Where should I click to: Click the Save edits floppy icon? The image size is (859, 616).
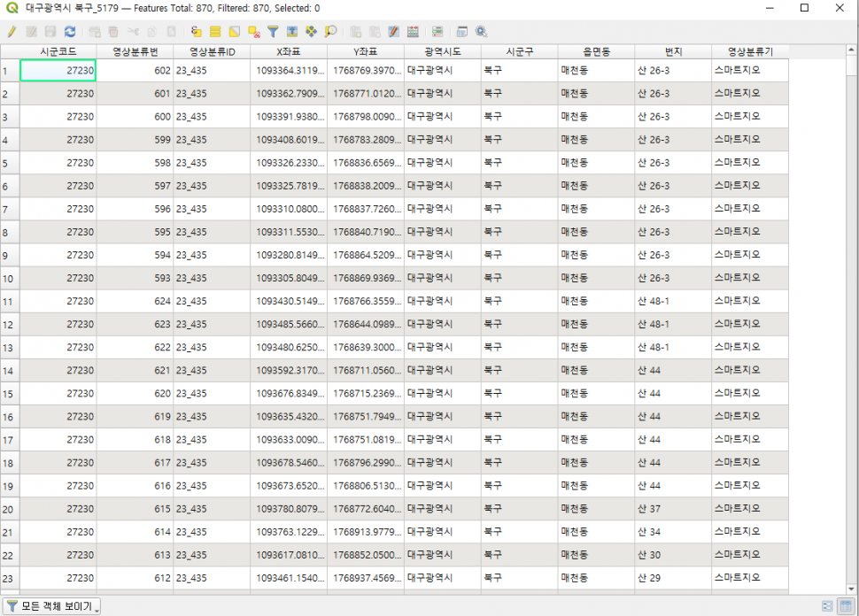coord(50,32)
